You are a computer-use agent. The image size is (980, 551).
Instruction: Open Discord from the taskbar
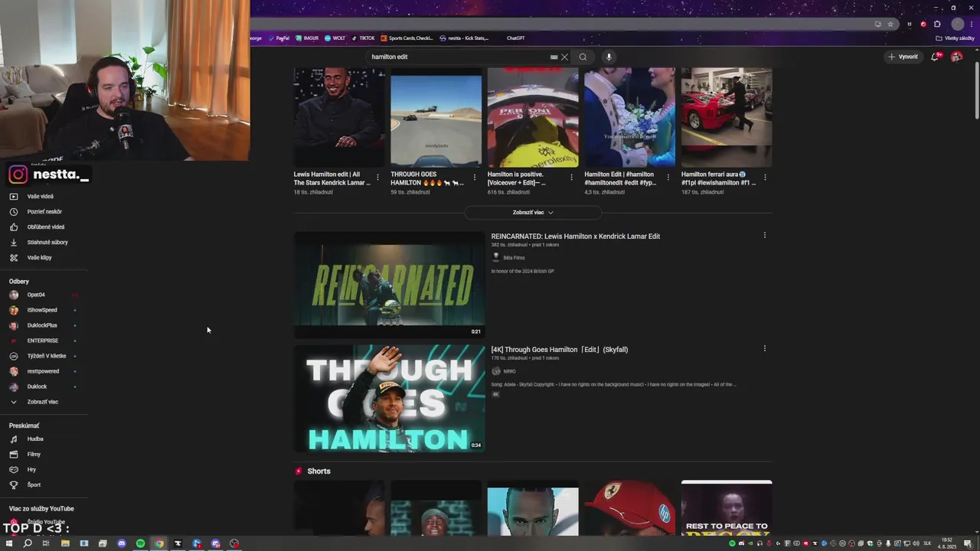point(122,543)
